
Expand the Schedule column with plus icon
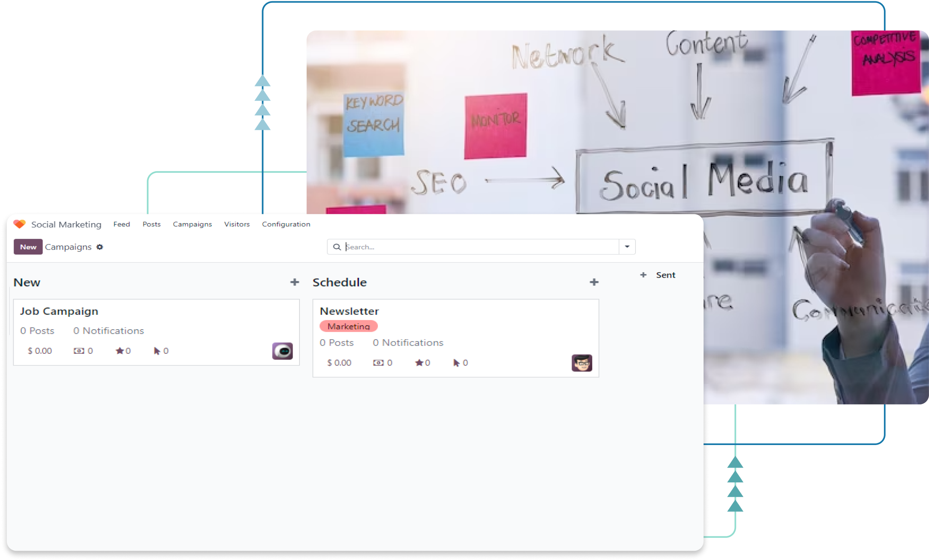pos(594,281)
